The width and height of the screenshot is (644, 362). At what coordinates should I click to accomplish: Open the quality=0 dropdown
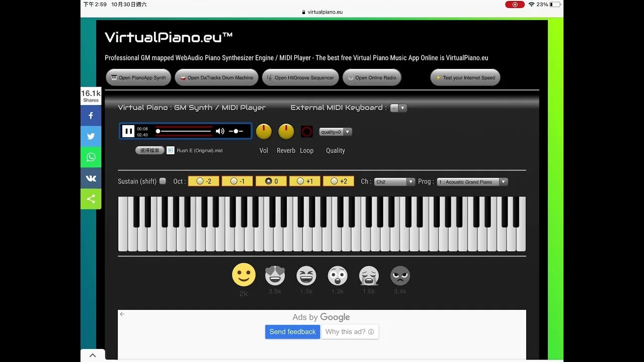pyautogui.click(x=335, y=132)
